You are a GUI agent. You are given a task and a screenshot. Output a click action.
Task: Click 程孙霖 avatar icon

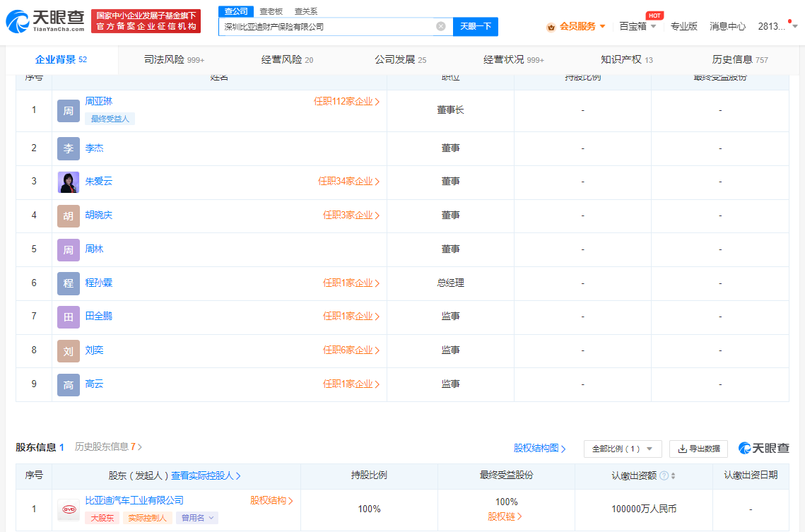pyautogui.click(x=69, y=283)
